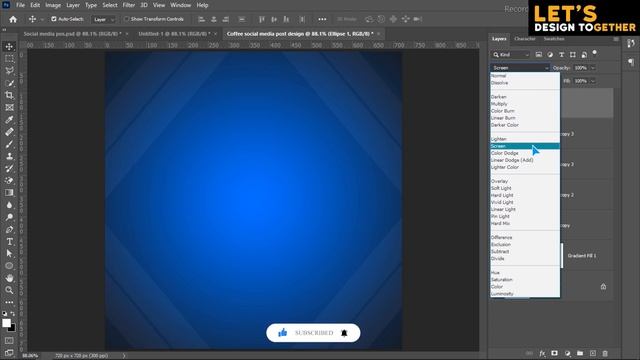This screenshot has width=640, height=360.
Task: Choose Overlay blend mode
Action: [x=525, y=181]
